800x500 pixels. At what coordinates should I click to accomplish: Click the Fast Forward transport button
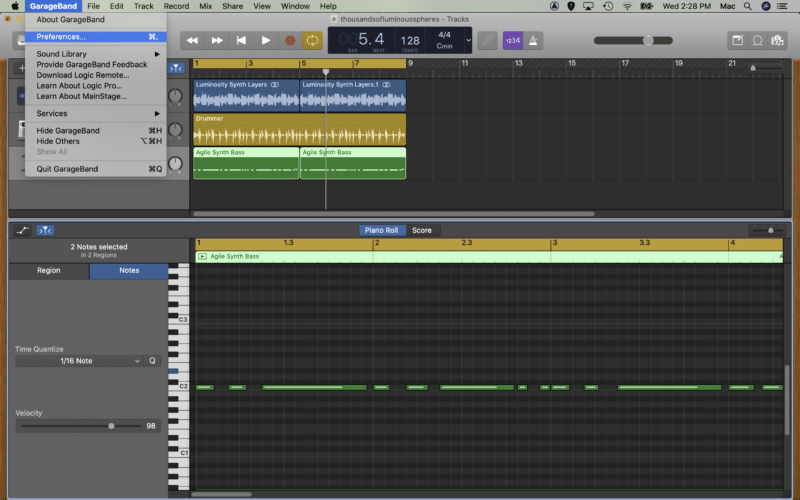217,40
